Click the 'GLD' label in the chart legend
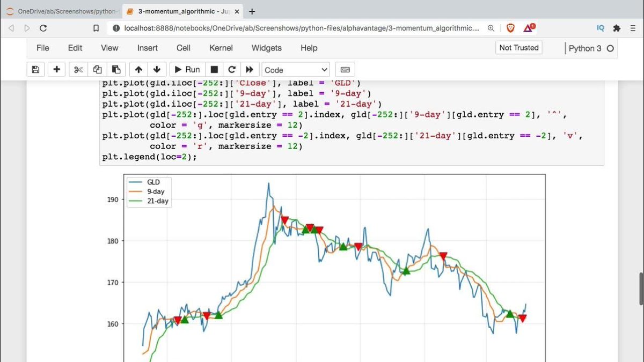 [x=153, y=182]
